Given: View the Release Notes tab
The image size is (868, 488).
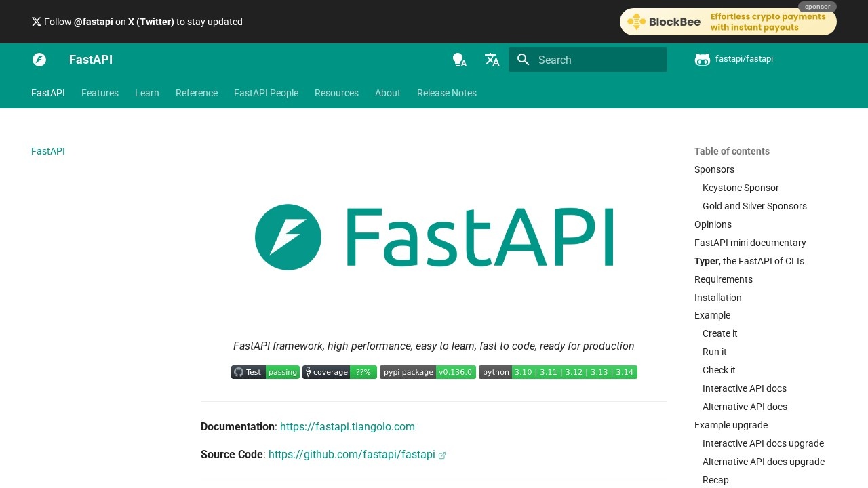Looking at the screenshot, I should pyautogui.click(x=447, y=93).
